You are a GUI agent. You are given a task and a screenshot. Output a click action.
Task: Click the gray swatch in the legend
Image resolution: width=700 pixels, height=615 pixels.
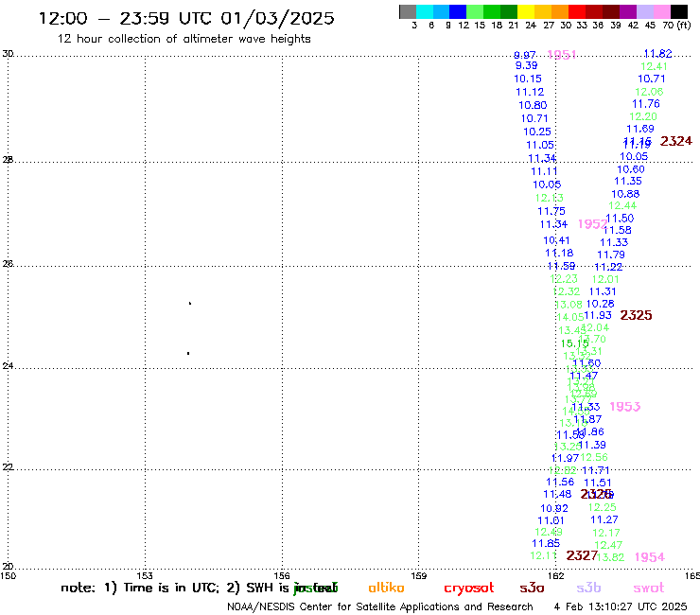(408, 11)
